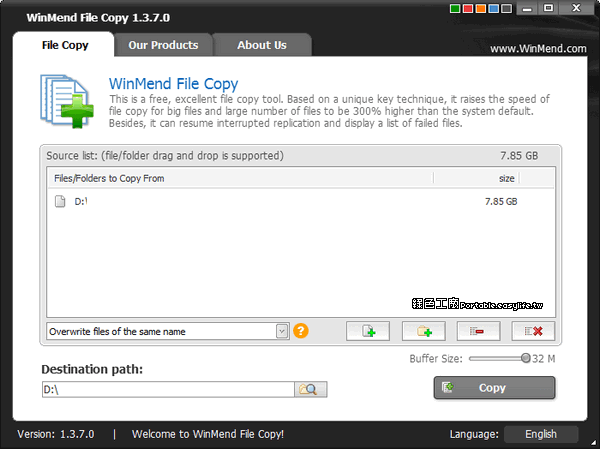Open the About Us tab
This screenshot has height=449, width=600.
262,45
